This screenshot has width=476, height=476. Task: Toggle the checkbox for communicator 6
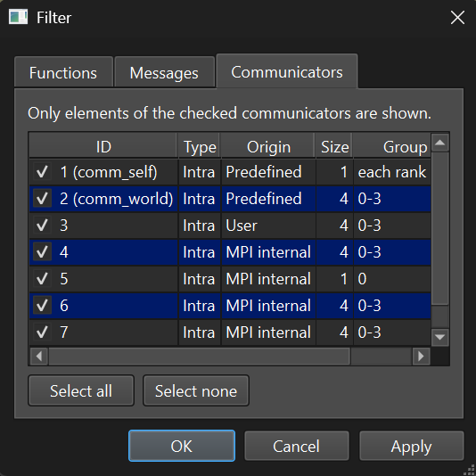tap(42, 306)
